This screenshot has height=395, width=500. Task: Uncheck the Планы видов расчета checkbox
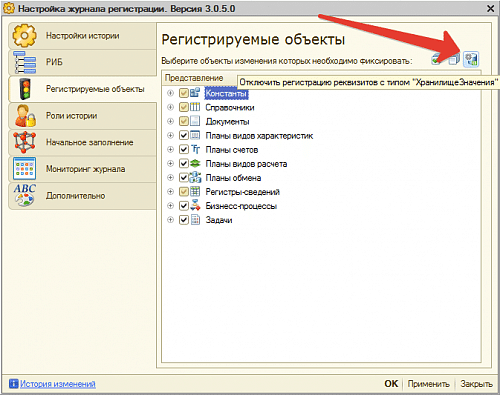pyautogui.click(x=184, y=163)
